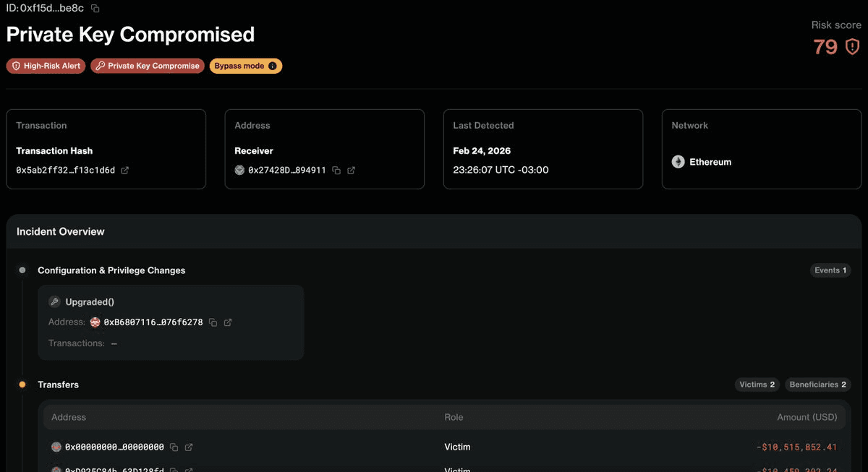Copy the receiver address 0x27428D_894911
Screen dimensions: 868x472
pyautogui.click(x=336, y=171)
